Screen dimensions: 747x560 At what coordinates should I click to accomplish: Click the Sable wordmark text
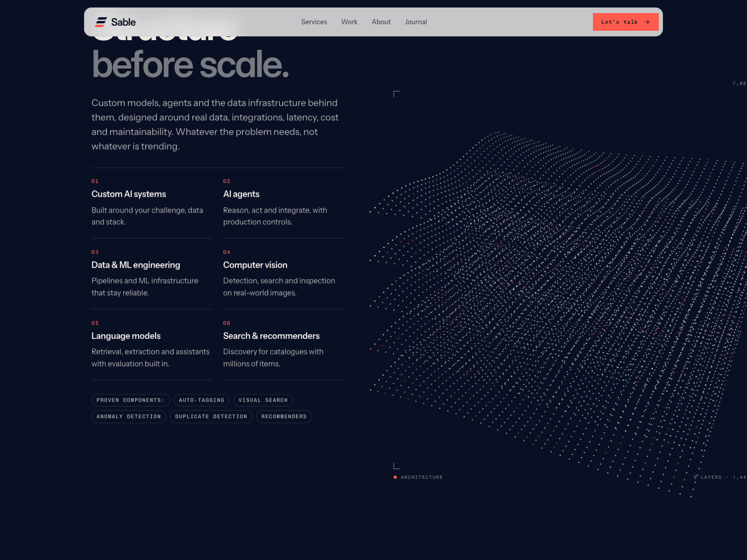(x=123, y=22)
